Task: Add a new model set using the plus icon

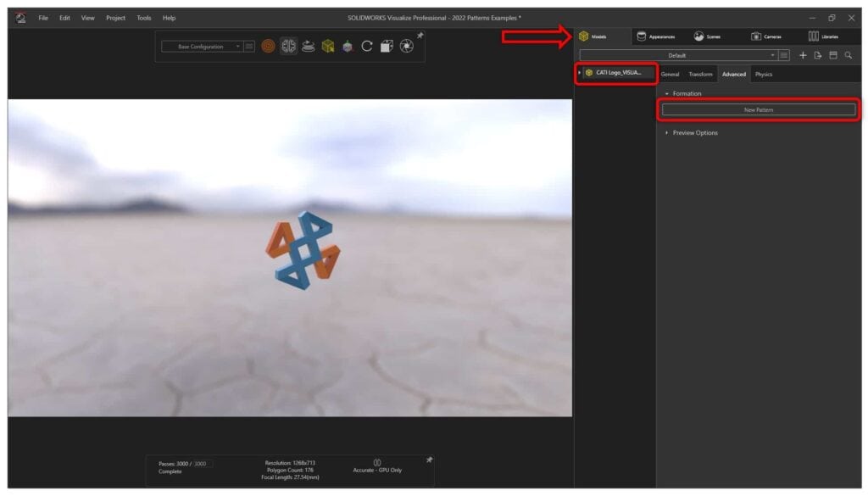Action: pyautogui.click(x=803, y=54)
